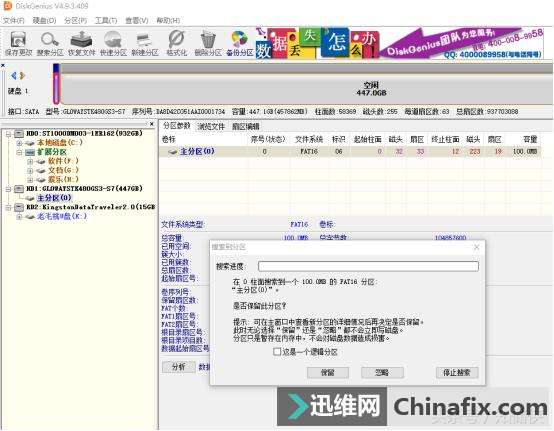554x431 pixels.
Task: Click the 文件系统 column header
Action: [308, 140]
